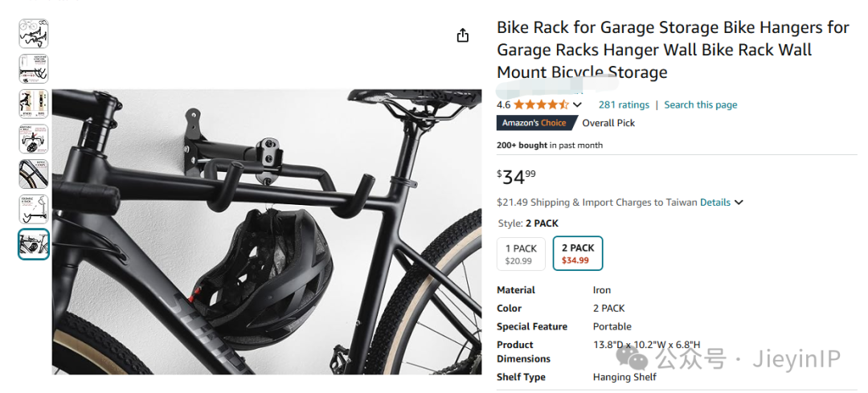The width and height of the screenshot is (868, 393).
Task: Click the main bike rack product image
Action: [267, 231]
